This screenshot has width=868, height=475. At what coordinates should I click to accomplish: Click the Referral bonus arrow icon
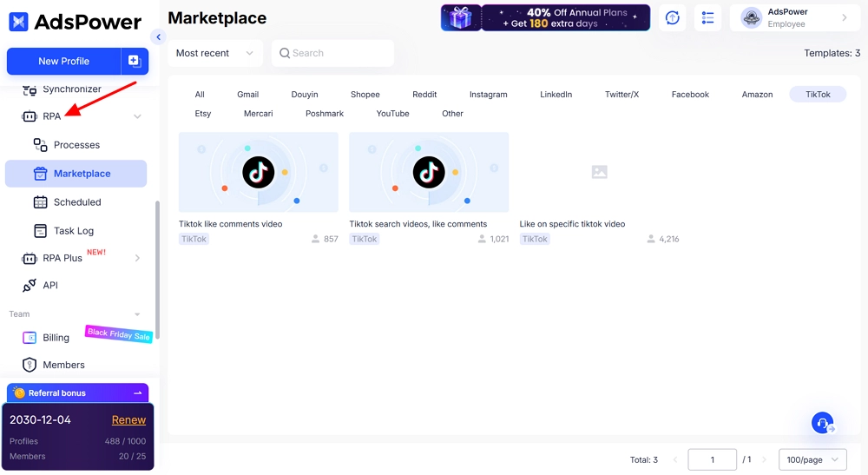[x=138, y=393]
